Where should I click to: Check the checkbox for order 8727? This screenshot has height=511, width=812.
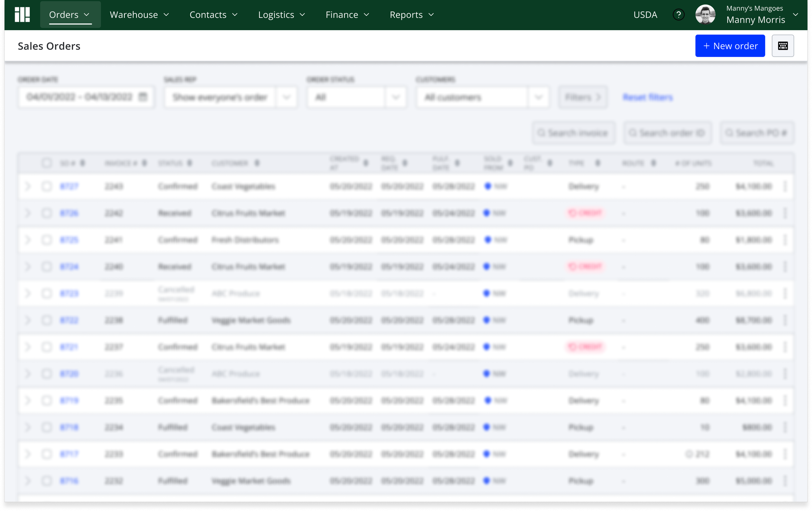click(46, 186)
